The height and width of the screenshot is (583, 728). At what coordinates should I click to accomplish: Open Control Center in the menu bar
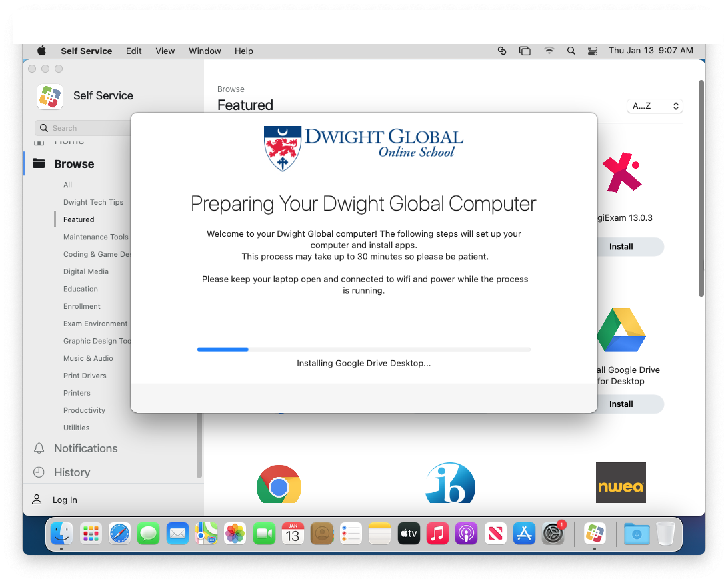pyautogui.click(x=593, y=51)
